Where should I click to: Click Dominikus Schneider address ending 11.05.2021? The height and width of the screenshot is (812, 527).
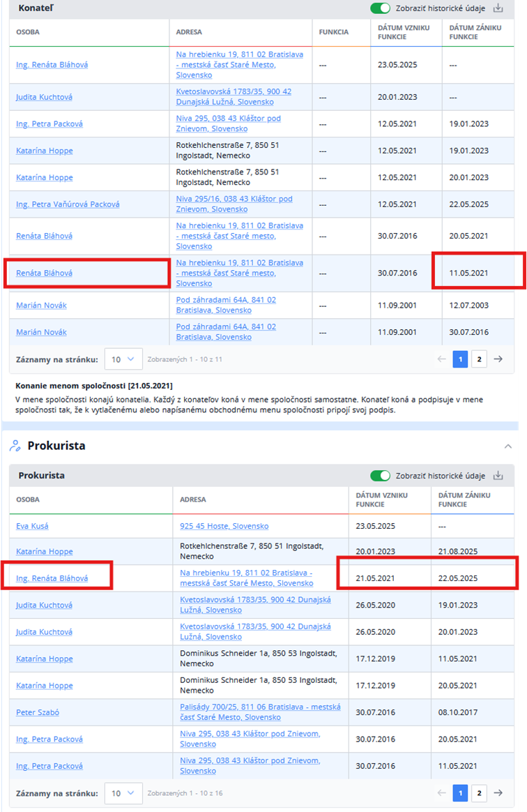pos(259,659)
